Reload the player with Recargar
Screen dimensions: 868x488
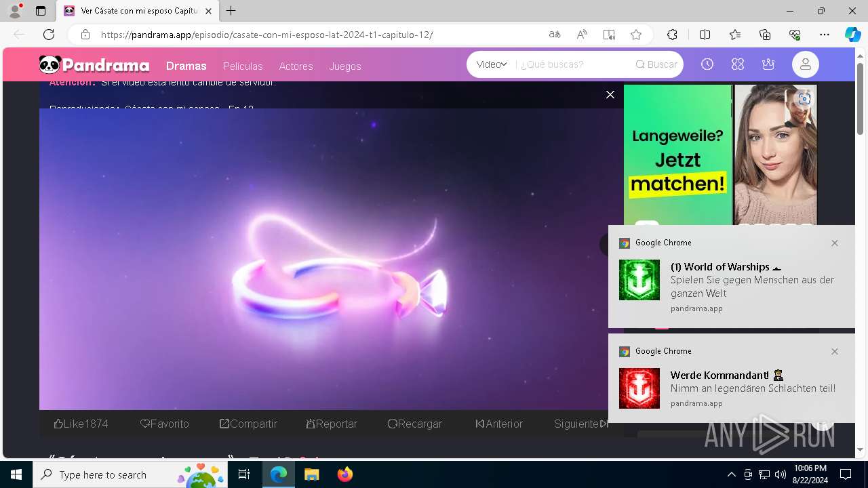point(415,424)
